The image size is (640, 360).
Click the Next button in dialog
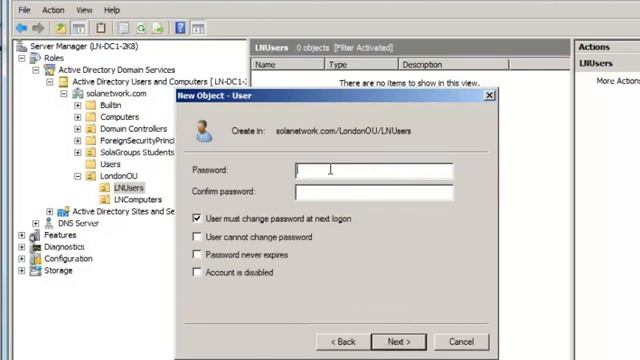pyautogui.click(x=399, y=342)
